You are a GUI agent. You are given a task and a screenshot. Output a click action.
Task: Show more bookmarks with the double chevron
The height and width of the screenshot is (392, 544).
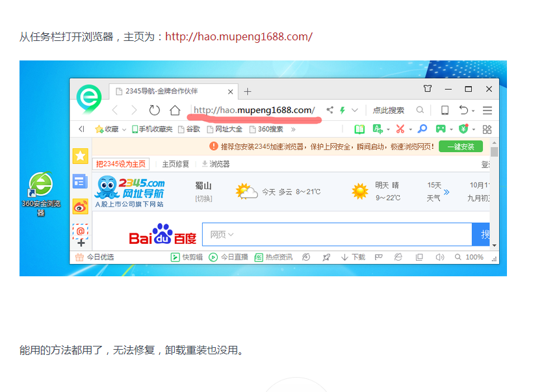click(x=293, y=129)
